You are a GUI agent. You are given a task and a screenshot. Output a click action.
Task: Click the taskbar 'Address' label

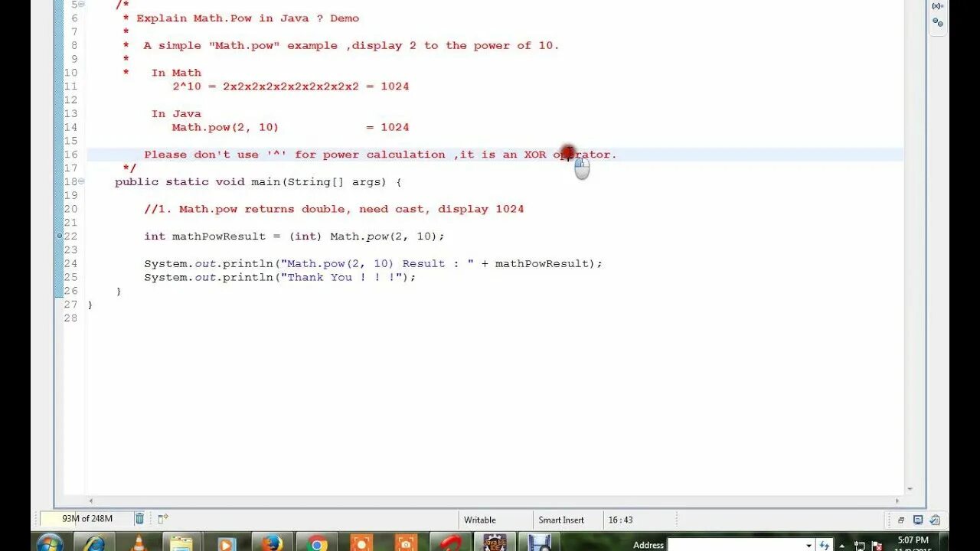click(648, 545)
